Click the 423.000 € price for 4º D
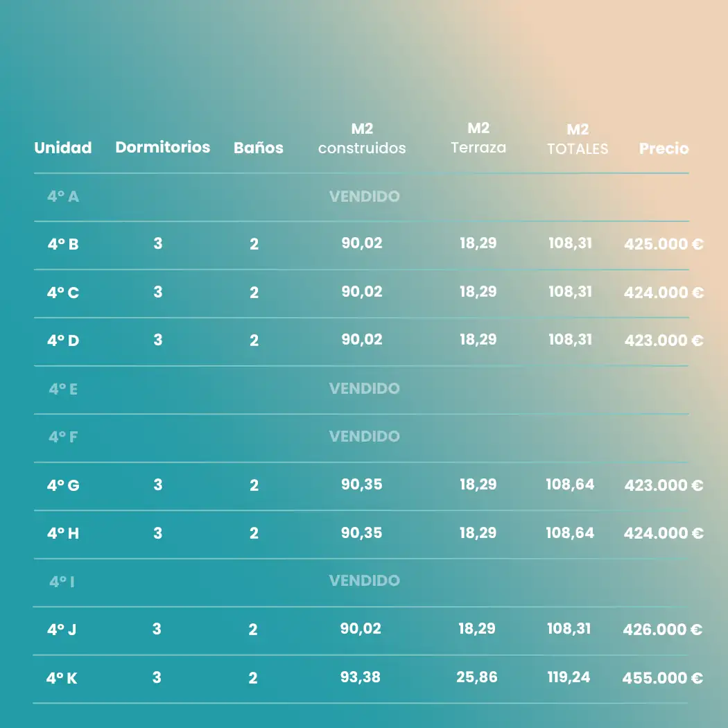This screenshot has width=728, height=728. (x=664, y=340)
